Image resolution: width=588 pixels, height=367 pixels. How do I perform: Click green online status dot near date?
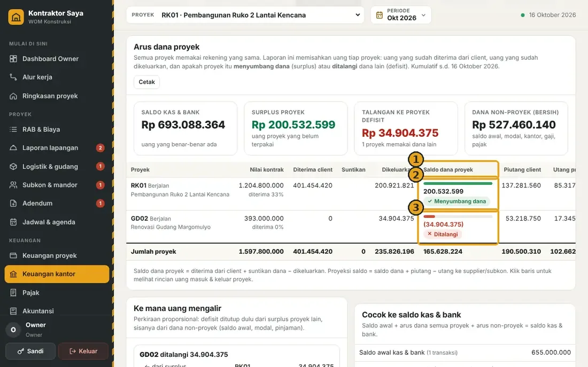point(523,15)
